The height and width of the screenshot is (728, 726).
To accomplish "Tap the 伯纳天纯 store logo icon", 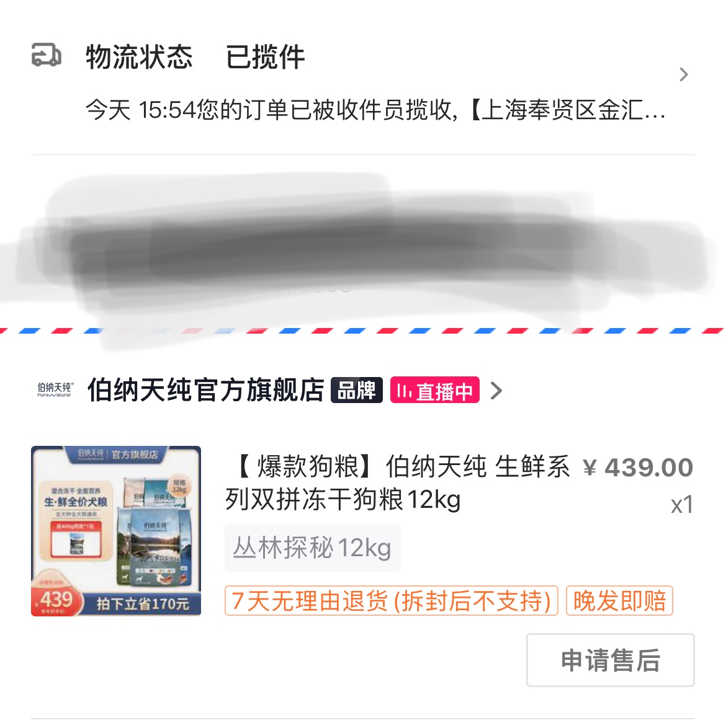I will [x=55, y=389].
